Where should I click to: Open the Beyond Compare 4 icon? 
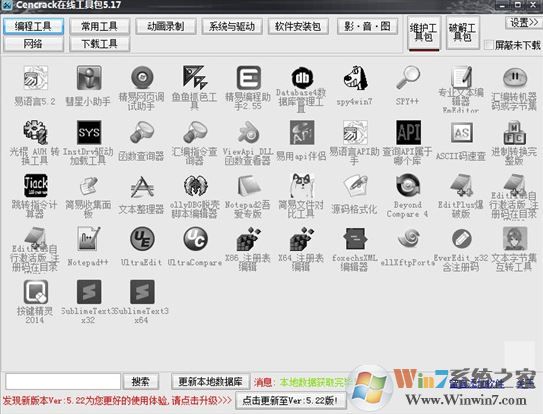click(408, 186)
